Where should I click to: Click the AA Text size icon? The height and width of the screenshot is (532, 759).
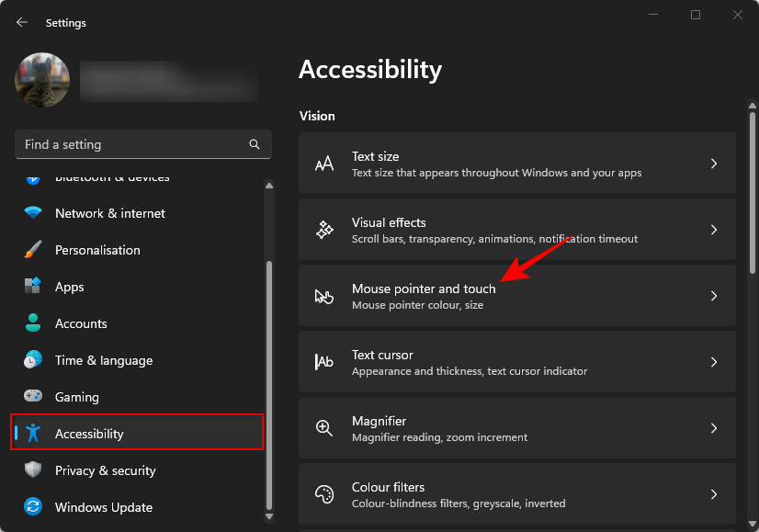[x=324, y=164]
